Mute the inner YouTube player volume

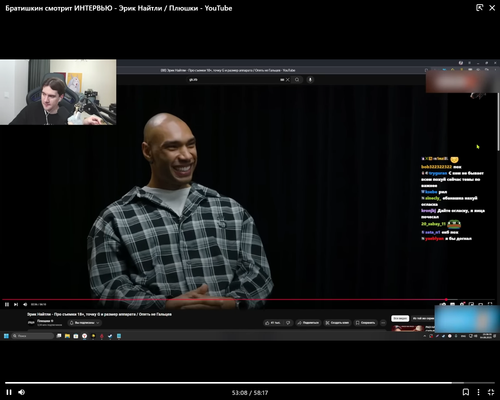coord(25,304)
